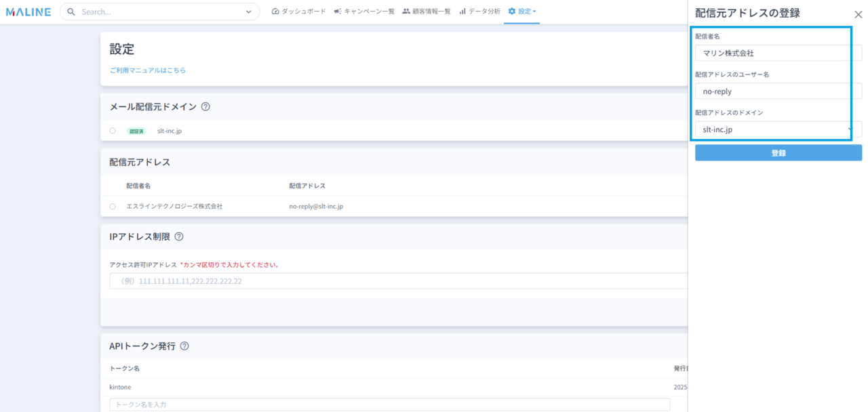868x412 pixels.
Task: Click help icon beside APIトークン発行
Action: tap(184, 346)
